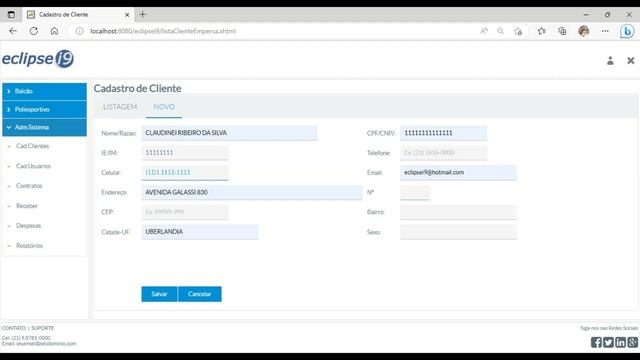640x360 pixels.
Task: Open the SUPORTE footer link
Action: pos(42,328)
